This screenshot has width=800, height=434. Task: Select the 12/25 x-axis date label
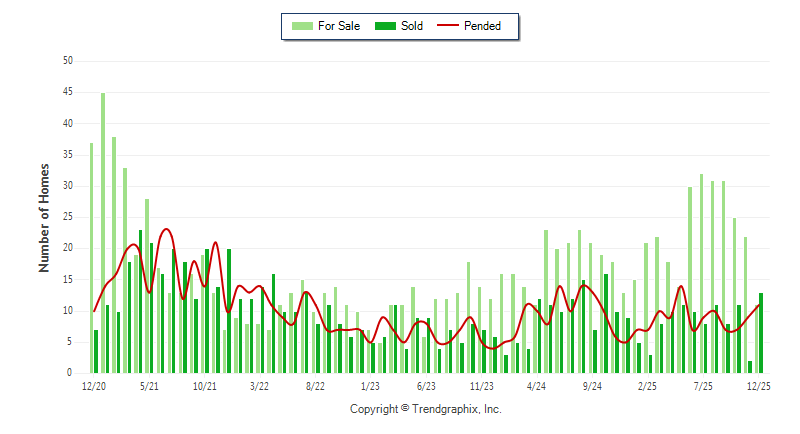click(x=758, y=386)
